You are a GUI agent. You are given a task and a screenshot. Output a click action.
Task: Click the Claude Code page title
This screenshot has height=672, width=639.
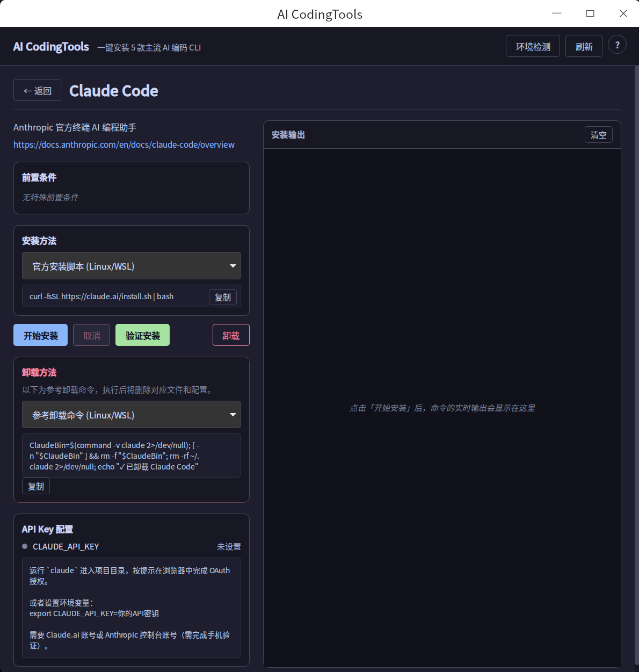(x=114, y=91)
